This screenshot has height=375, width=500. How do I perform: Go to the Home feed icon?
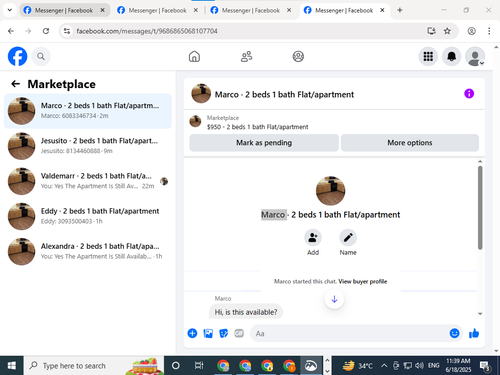[x=194, y=56]
